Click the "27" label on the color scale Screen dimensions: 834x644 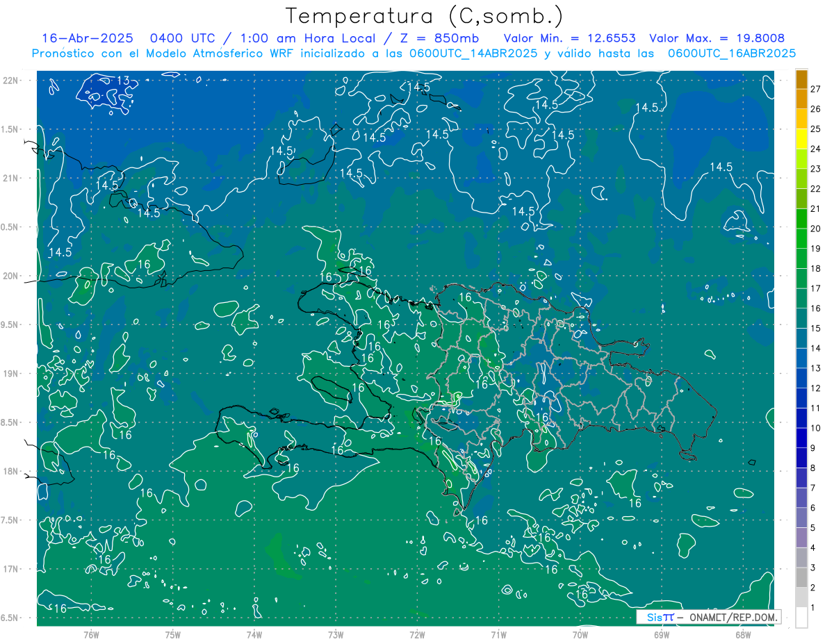pos(816,89)
